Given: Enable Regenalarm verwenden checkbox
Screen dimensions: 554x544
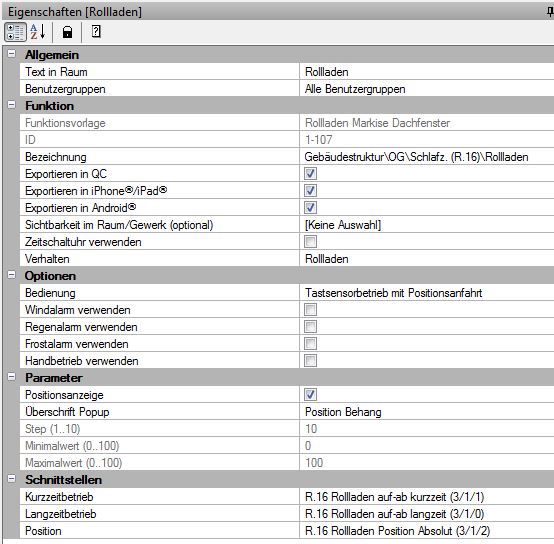Looking at the screenshot, I should coord(310,326).
